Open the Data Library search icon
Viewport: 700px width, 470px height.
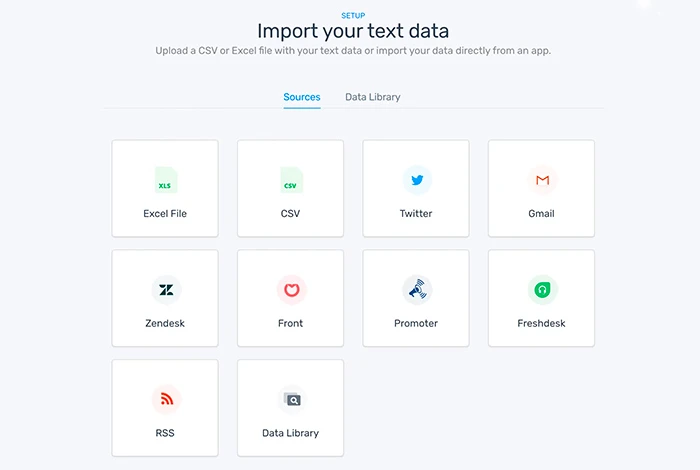click(292, 399)
